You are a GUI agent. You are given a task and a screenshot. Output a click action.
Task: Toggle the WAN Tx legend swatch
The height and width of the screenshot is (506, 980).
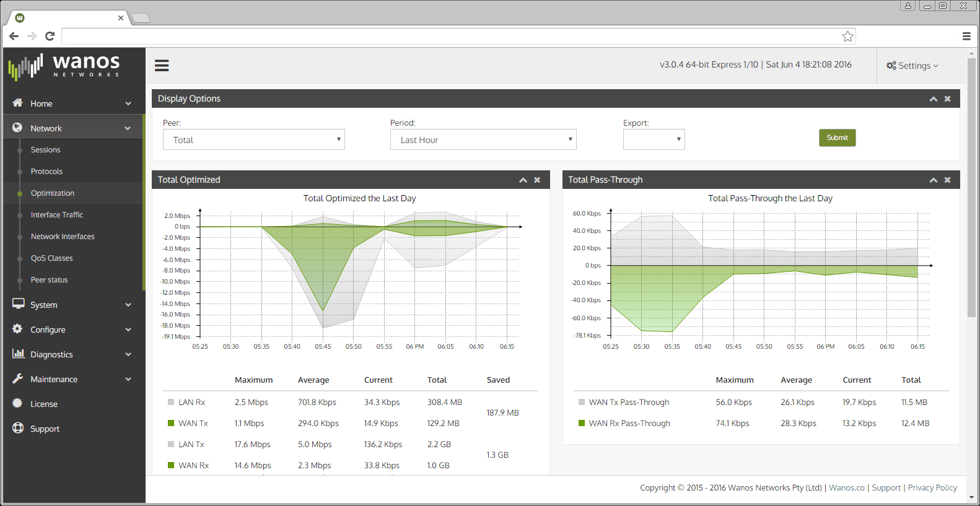171,423
